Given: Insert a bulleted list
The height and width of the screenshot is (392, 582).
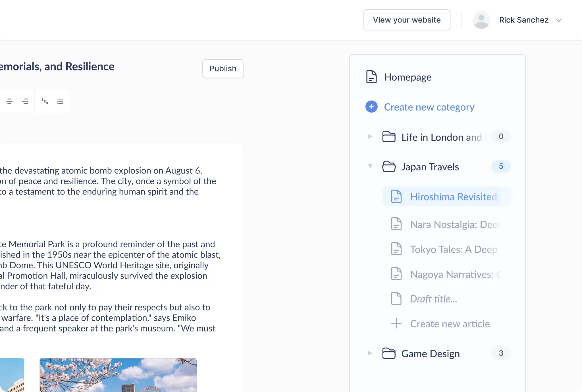Looking at the screenshot, I should pyautogui.click(x=60, y=101).
